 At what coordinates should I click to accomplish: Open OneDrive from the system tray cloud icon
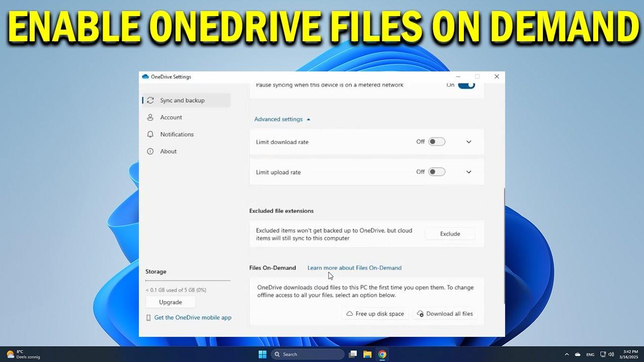578,354
